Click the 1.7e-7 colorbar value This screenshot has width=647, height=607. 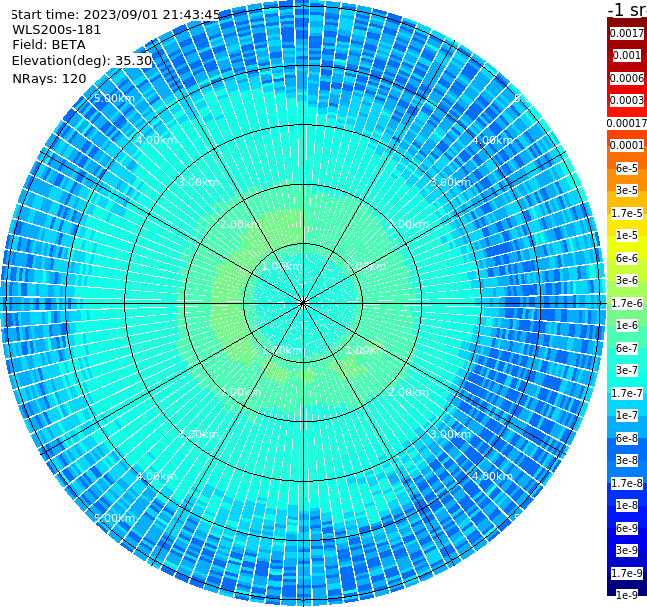tap(627, 393)
